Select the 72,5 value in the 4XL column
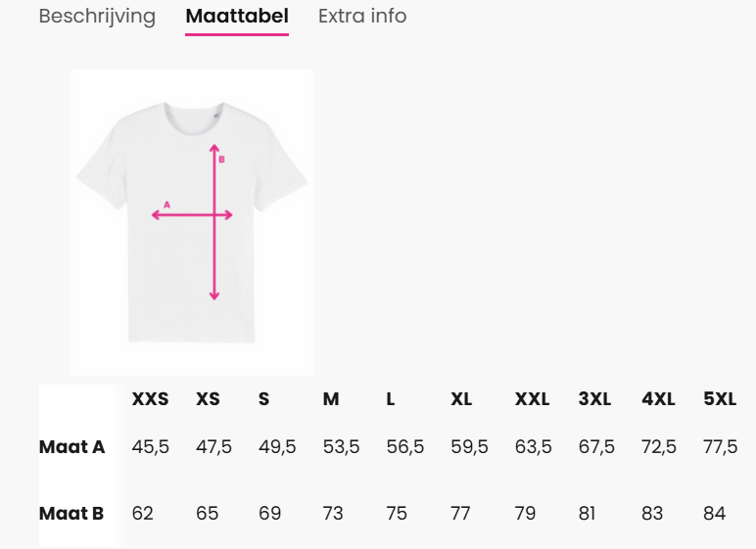Image resolution: width=756 pixels, height=549 pixels. click(659, 447)
